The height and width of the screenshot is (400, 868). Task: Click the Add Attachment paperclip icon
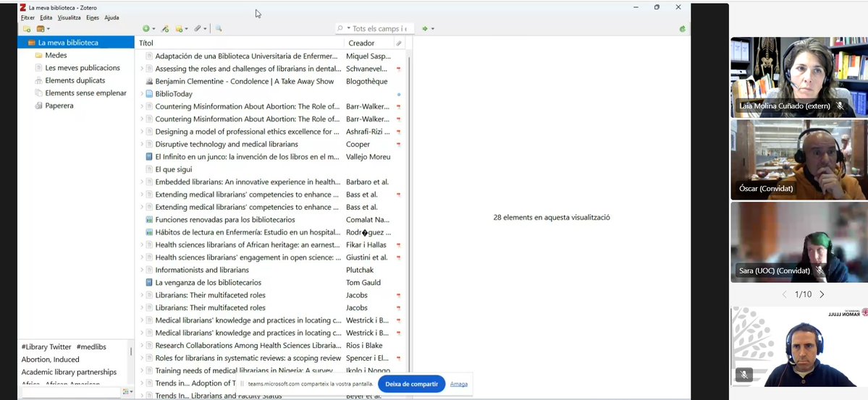click(199, 29)
